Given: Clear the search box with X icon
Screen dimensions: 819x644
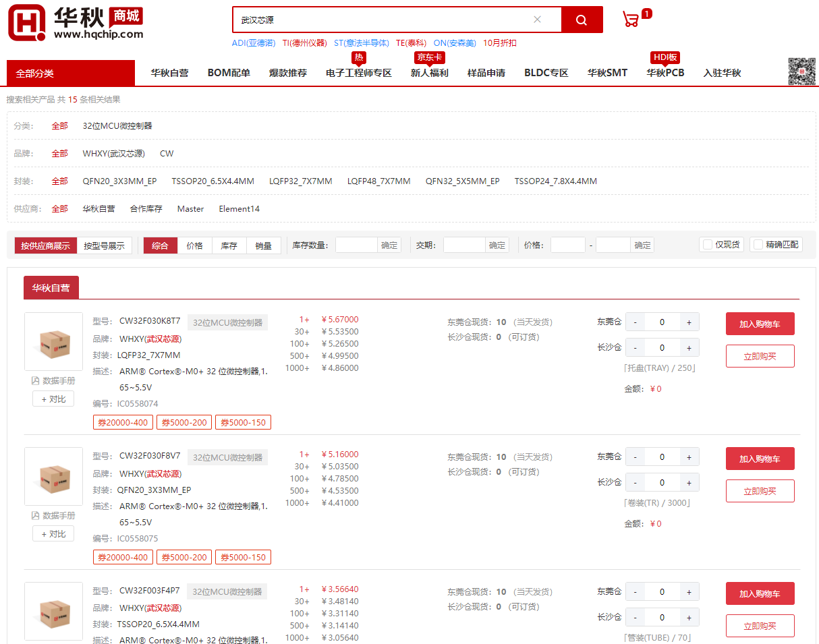Looking at the screenshot, I should pyautogui.click(x=537, y=20).
